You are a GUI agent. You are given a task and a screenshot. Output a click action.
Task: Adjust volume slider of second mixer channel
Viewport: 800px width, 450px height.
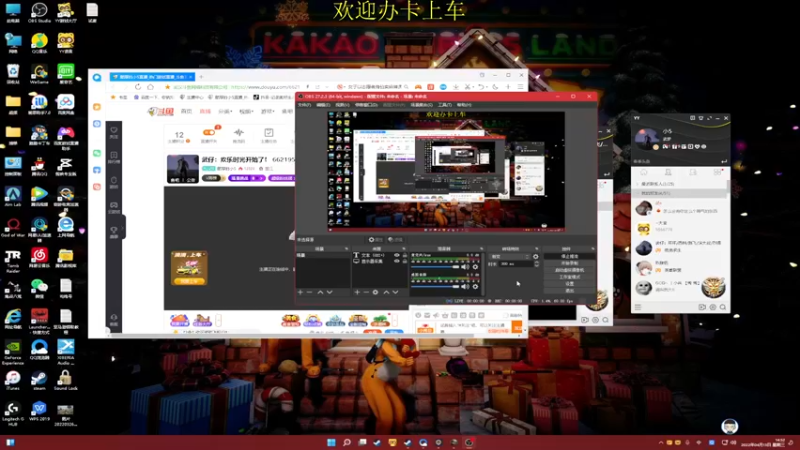click(x=435, y=287)
